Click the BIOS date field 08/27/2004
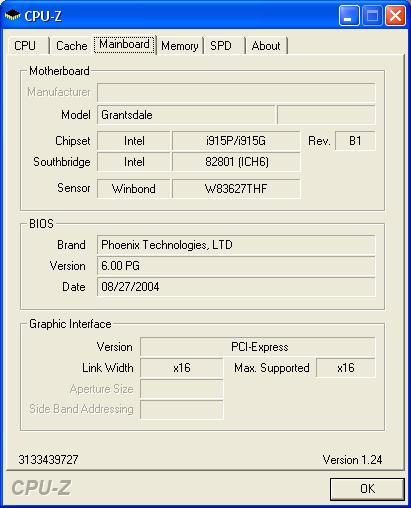Viewport: 411px width, 508px height. click(x=236, y=287)
